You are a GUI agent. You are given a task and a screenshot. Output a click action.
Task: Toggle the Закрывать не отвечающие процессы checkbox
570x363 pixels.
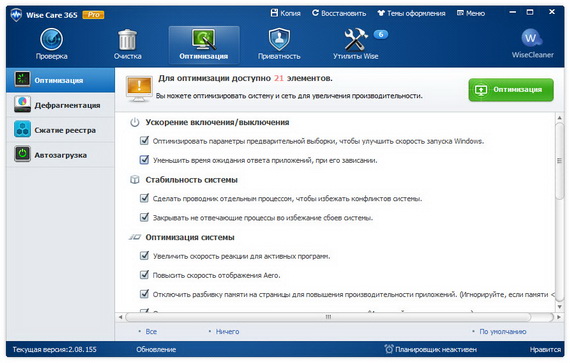click(x=144, y=217)
